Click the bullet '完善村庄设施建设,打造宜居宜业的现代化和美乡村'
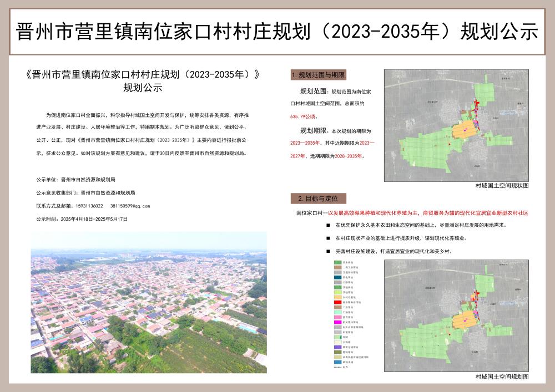The image size is (555, 392). coord(394,251)
